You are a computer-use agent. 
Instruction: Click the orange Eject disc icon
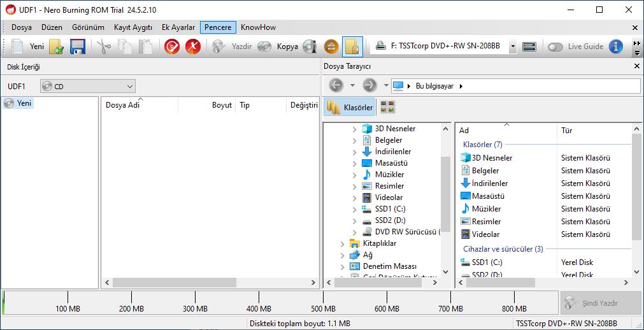[331, 47]
